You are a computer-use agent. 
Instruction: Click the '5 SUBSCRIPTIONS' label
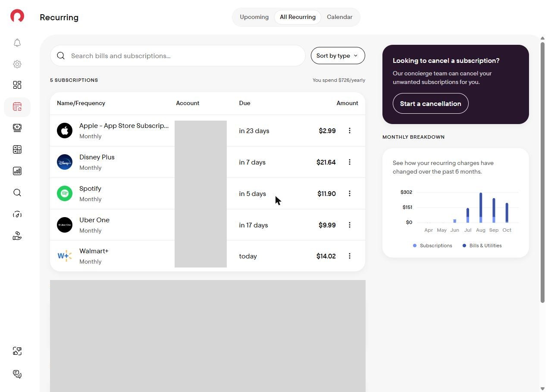click(74, 80)
